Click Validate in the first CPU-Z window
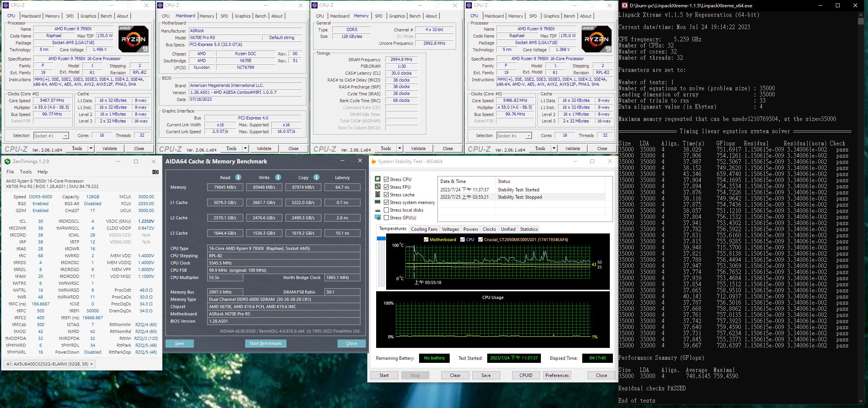The image size is (868, 408). click(110, 148)
